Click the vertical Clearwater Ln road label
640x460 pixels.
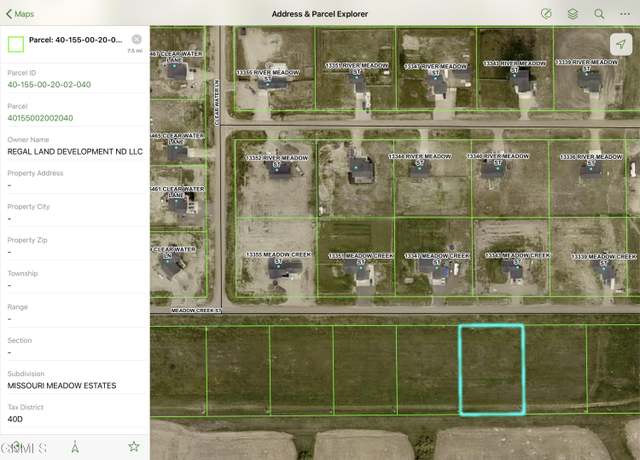coord(217,102)
